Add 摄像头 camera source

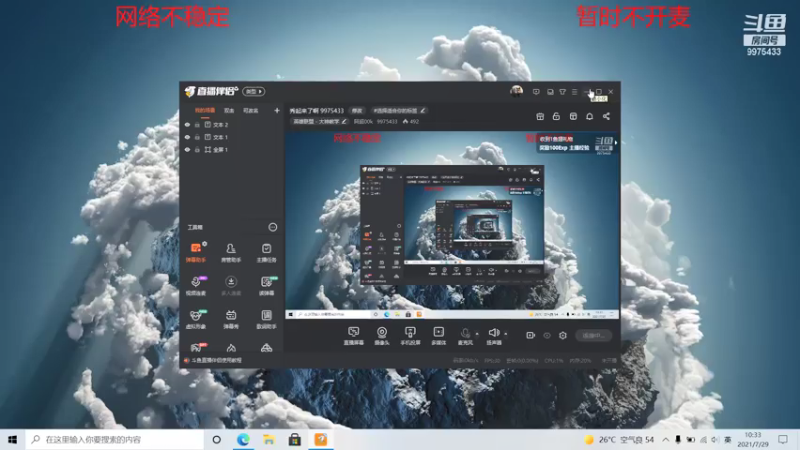point(382,336)
